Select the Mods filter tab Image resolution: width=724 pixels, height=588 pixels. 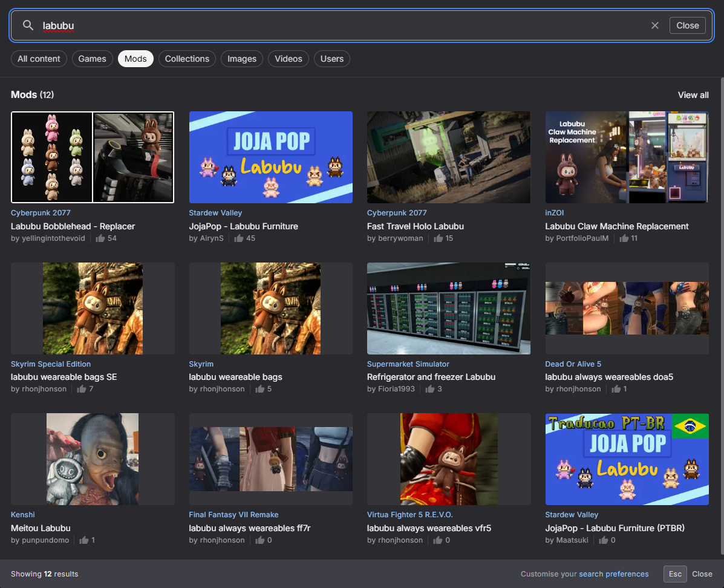(x=135, y=59)
